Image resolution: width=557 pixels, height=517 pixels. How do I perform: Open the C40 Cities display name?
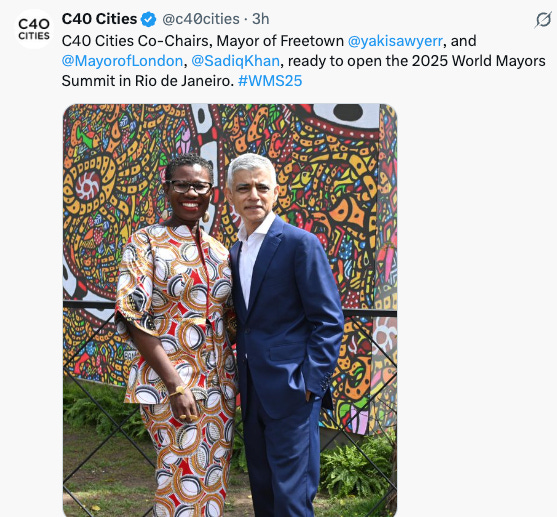tap(99, 19)
